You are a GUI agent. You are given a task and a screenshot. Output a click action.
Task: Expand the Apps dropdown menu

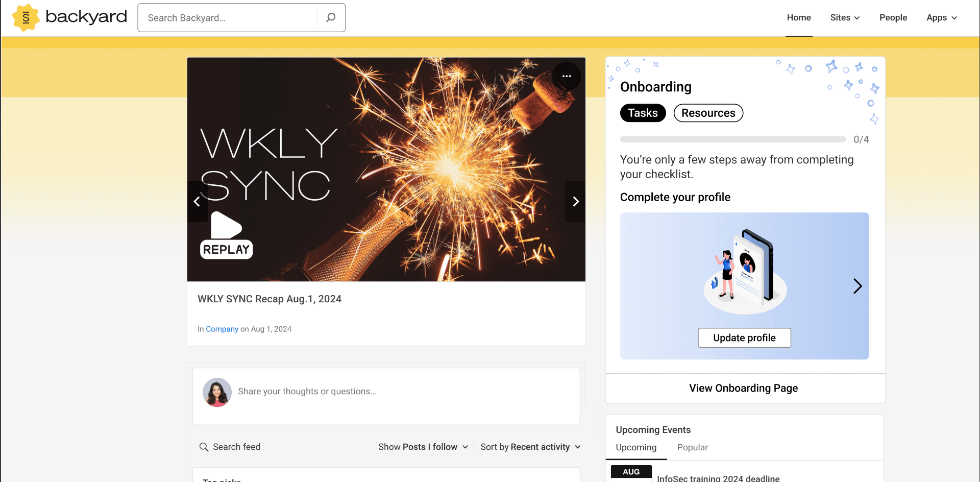941,18
